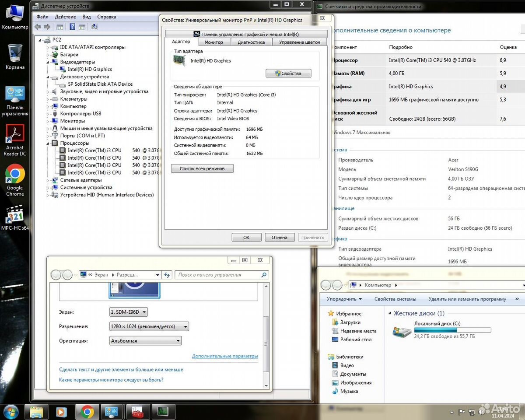Click Свойства системы in Компьютер window toolbar
The image size is (525, 420).
click(x=395, y=299)
